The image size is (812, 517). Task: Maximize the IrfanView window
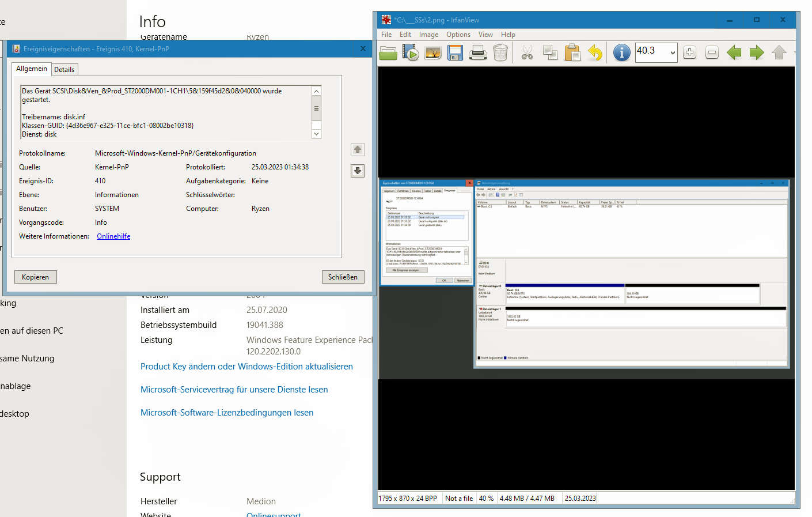tap(757, 20)
